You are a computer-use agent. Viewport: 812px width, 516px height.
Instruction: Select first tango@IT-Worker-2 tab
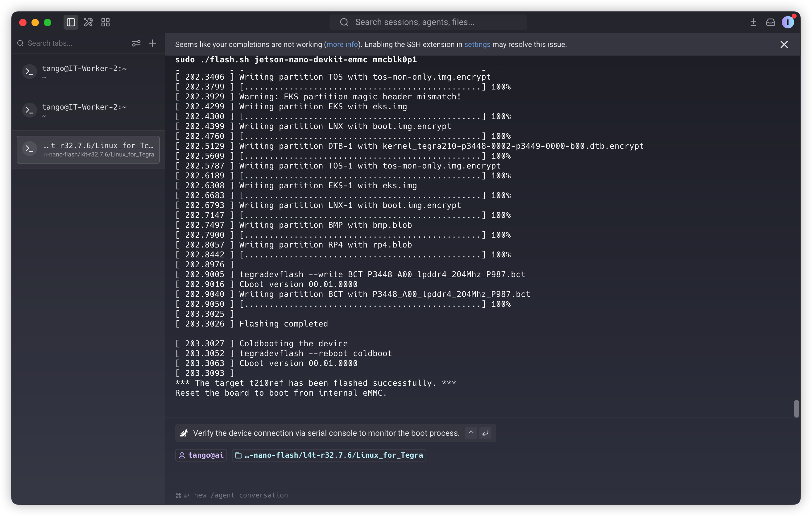tap(88, 72)
